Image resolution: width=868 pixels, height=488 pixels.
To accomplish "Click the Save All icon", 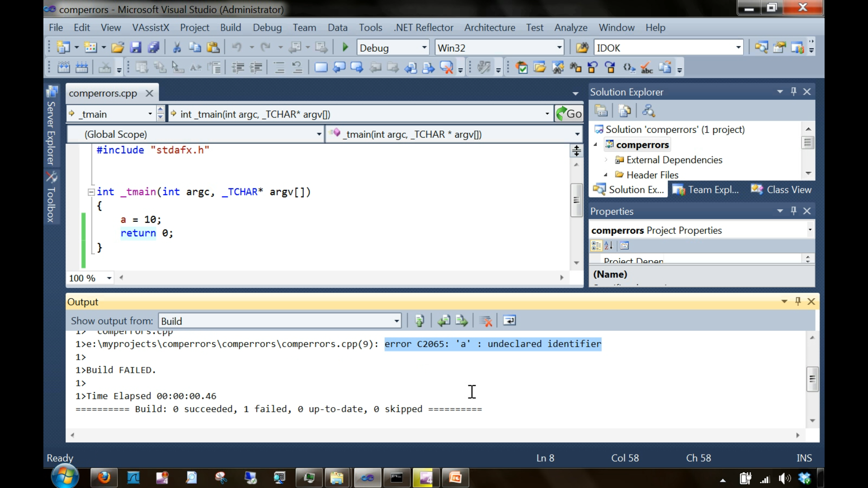I will pos(154,47).
